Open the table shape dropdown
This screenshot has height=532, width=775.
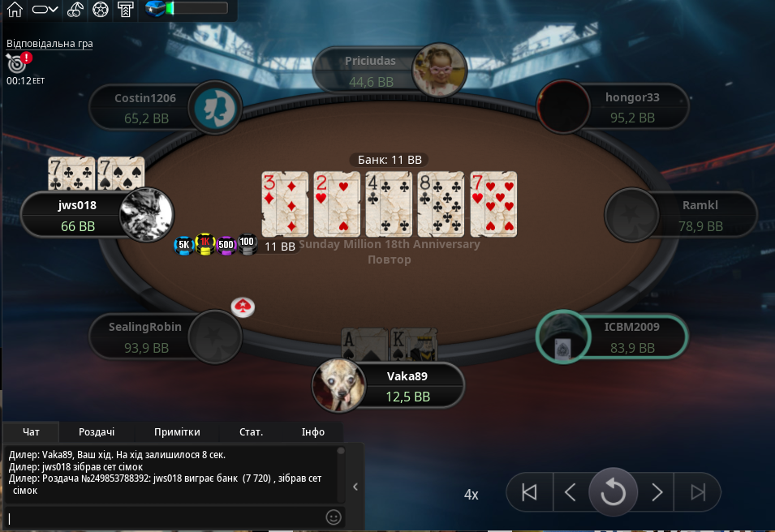(45, 10)
